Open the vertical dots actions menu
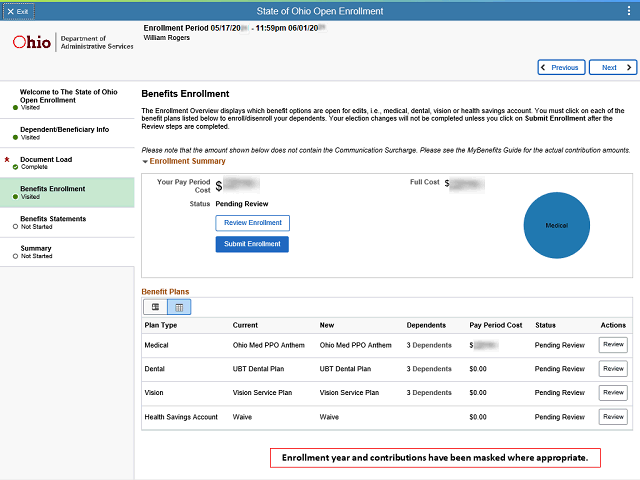 (629, 11)
